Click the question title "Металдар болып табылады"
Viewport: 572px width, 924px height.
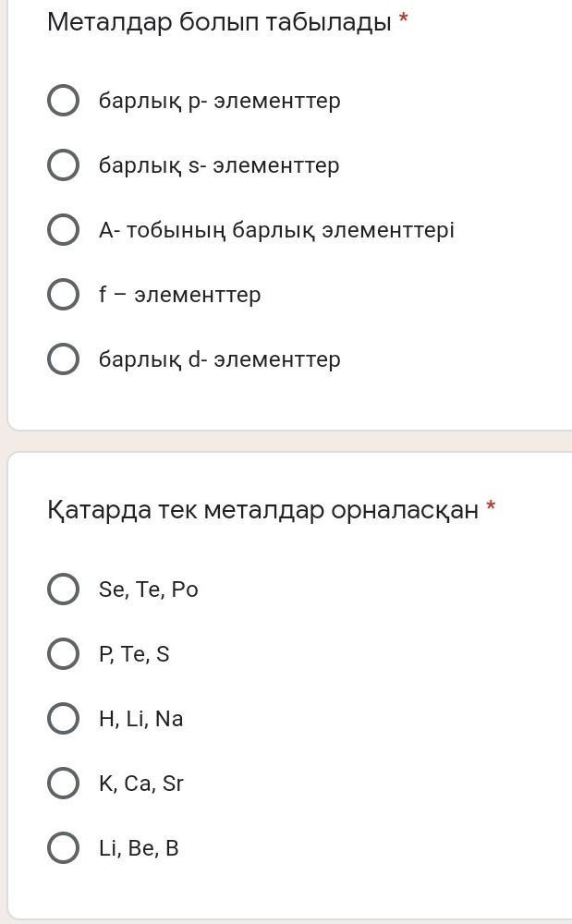pos(219,22)
